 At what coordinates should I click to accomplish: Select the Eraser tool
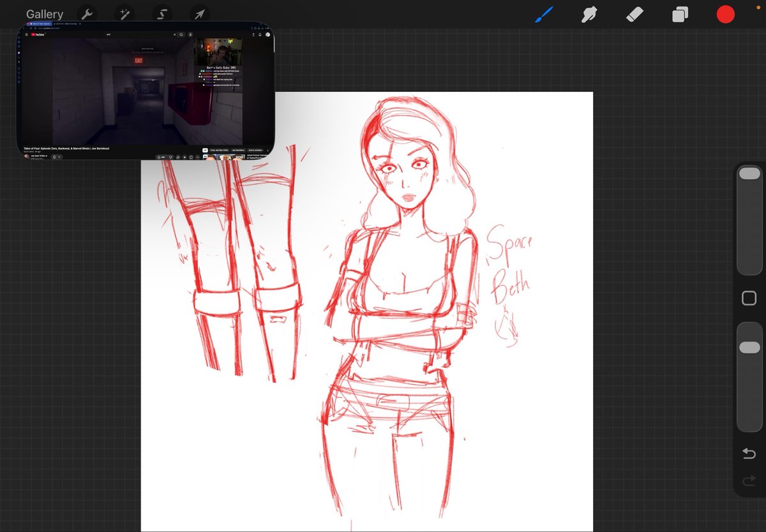point(635,14)
